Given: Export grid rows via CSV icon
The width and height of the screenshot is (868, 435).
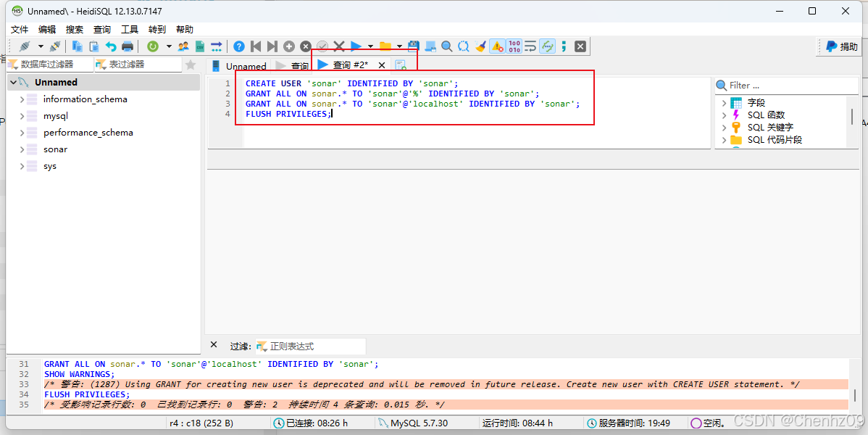Looking at the screenshot, I should pos(200,46).
